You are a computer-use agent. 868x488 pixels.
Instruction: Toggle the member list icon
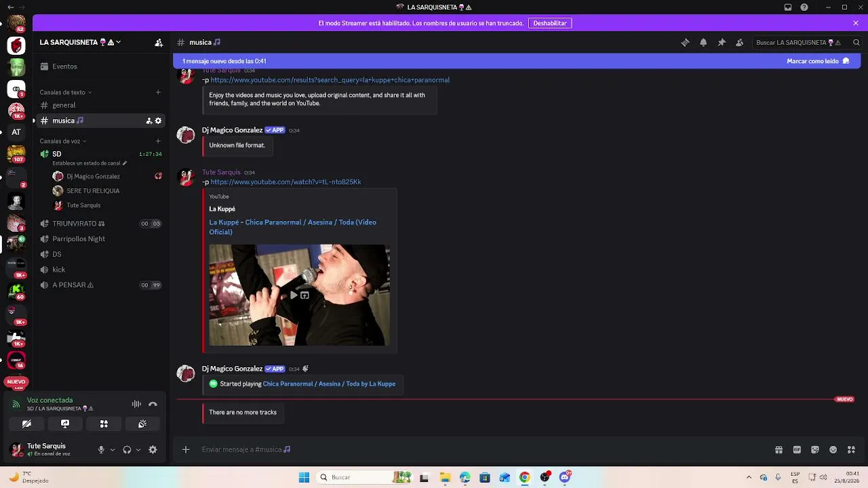[x=740, y=42]
